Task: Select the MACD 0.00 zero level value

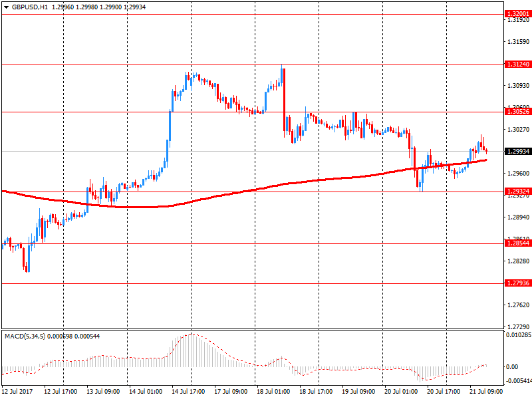Action: (x=512, y=367)
